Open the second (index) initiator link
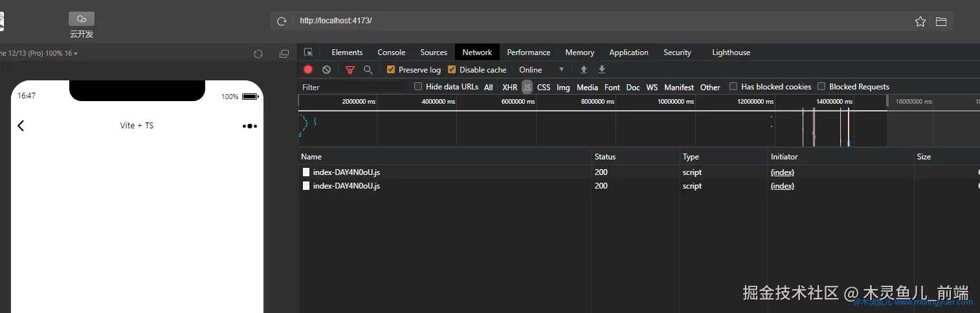This screenshot has height=313, width=980. (x=783, y=186)
